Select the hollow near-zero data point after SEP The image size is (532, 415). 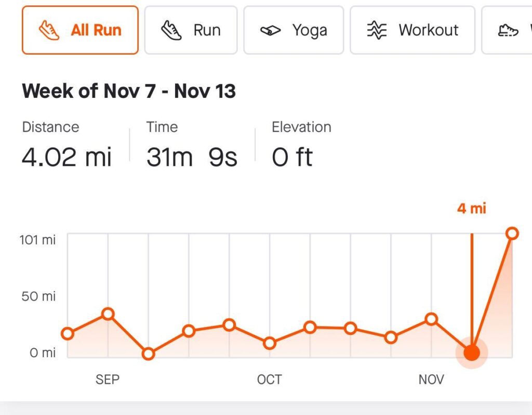coord(149,354)
